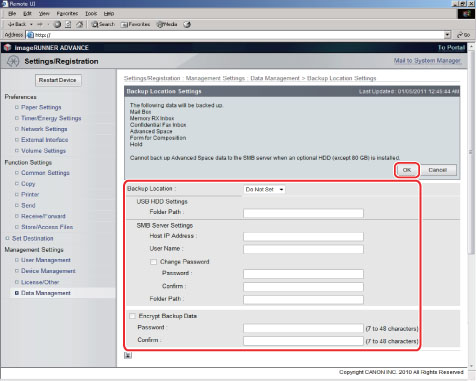This screenshot has width=476, height=381.
Task: Click the small icon below Confirm field
Action: pyautogui.click(x=128, y=355)
